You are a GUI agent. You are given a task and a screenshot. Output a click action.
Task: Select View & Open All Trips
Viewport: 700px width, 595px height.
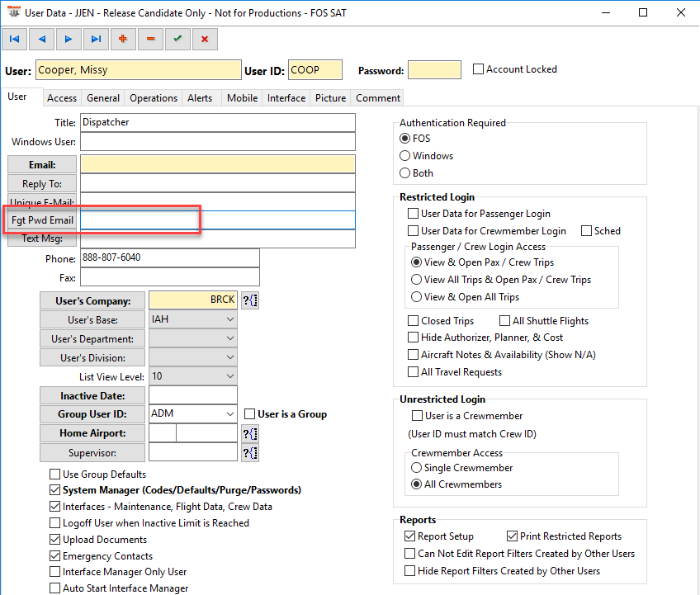(x=417, y=297)
